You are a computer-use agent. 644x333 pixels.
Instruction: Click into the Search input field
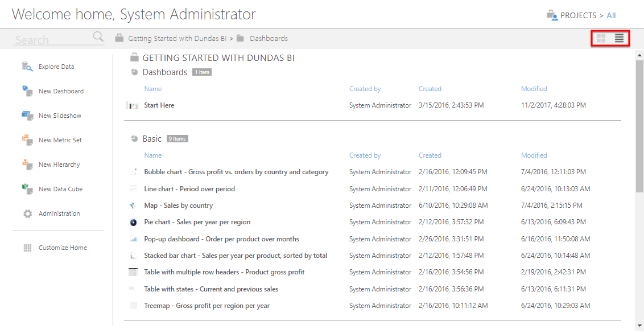tap(53, 39)
